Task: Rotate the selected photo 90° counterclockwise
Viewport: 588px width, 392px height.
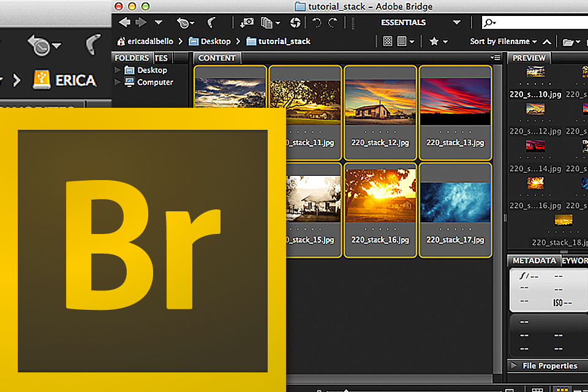Action: point(316,22)
